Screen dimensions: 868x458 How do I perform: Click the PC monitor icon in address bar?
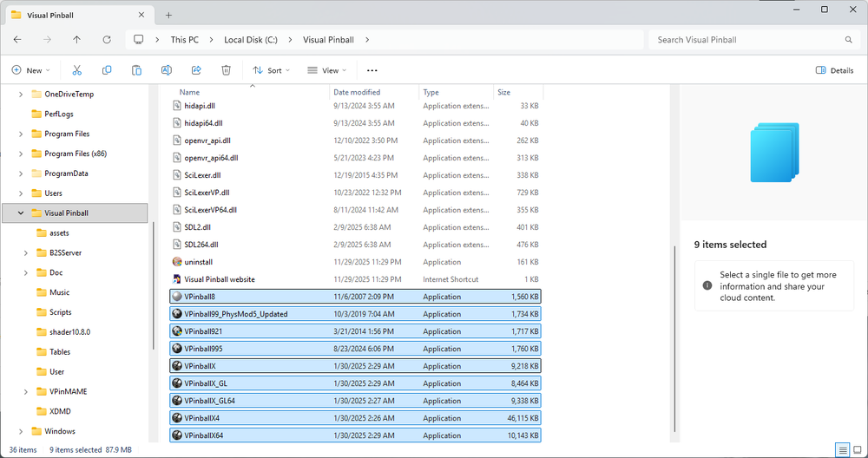coord(138,40)
